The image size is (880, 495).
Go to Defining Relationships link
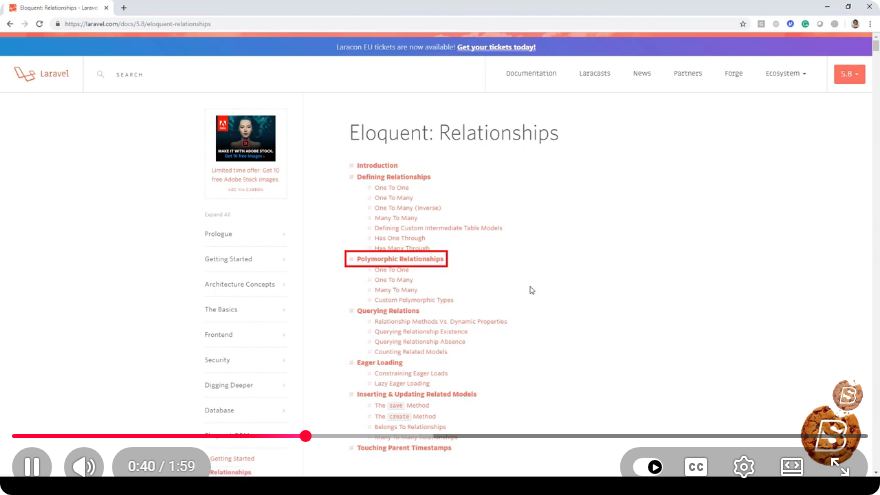[393, 177]
